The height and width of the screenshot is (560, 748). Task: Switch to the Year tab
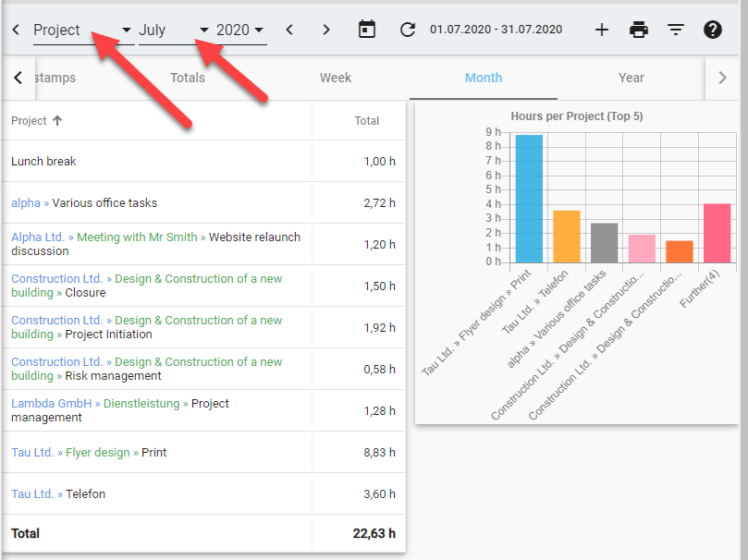coord(632,78)
